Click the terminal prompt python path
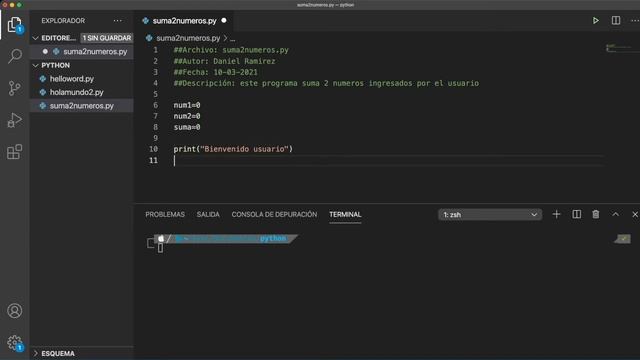Viewport: 640px width, 360px height. click(x=273, y=238)
